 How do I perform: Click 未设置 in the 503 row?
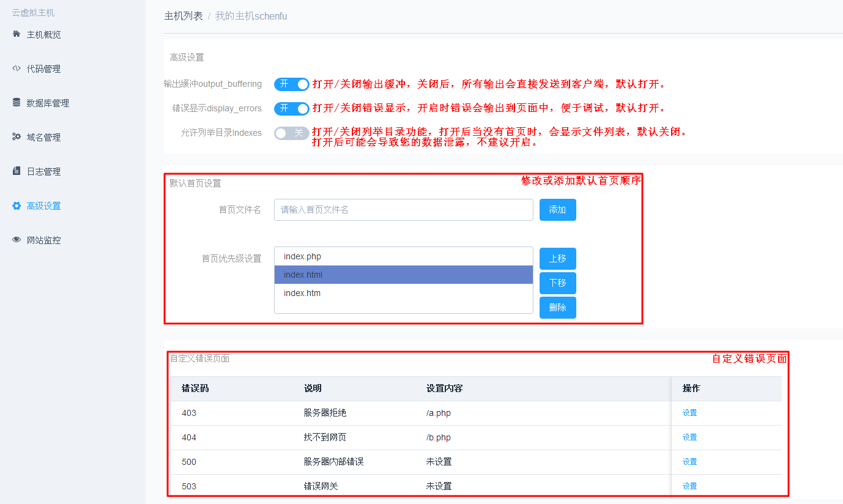click(x=439, y=486)
